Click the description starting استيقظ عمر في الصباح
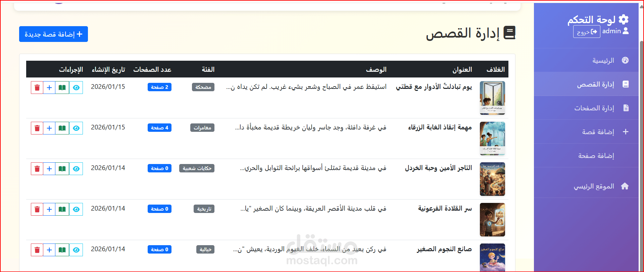Screen dimensions: 644x272 click(x=306, y=87)
